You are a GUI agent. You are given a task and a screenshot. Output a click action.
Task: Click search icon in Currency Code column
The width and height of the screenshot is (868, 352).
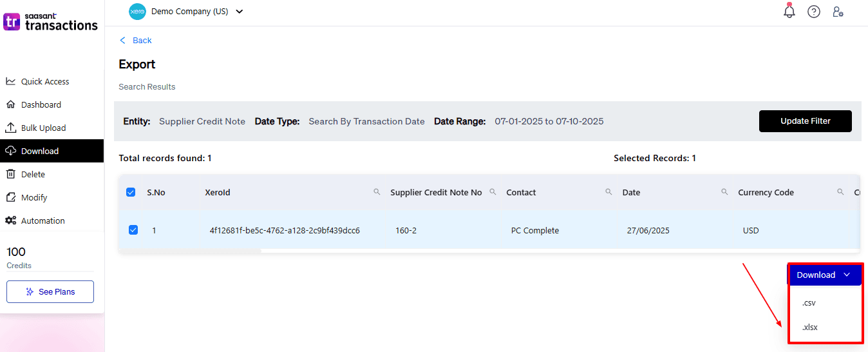tap(840, 191)
